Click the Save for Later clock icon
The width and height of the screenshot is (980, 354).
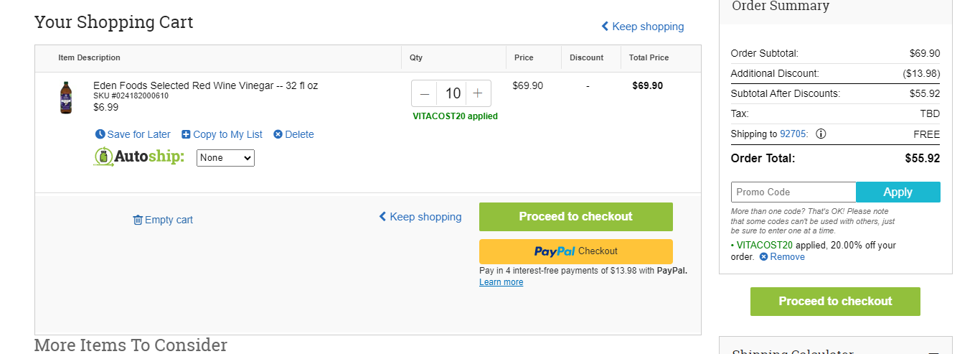pyautogui.click(x=100, y=134)
